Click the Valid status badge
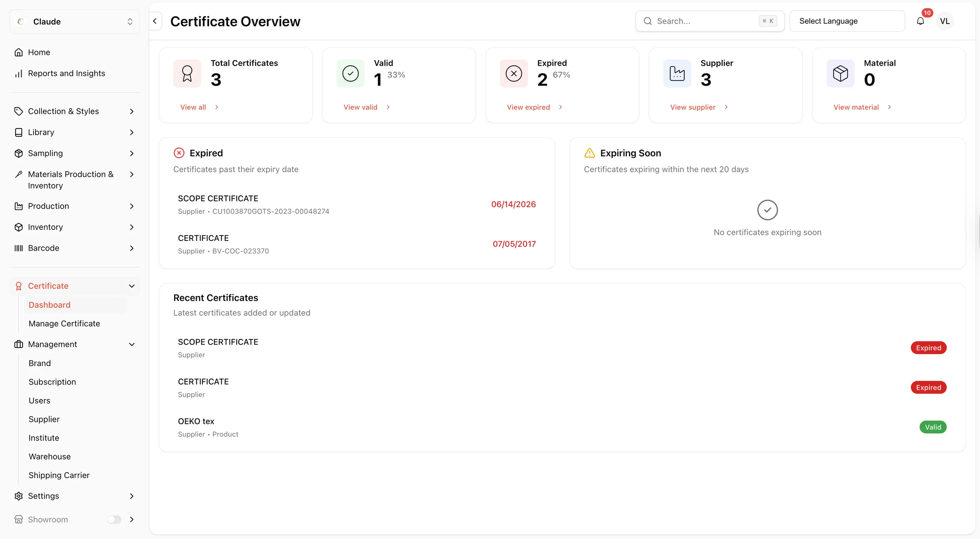Screen dimensions: 980x539 933,427
